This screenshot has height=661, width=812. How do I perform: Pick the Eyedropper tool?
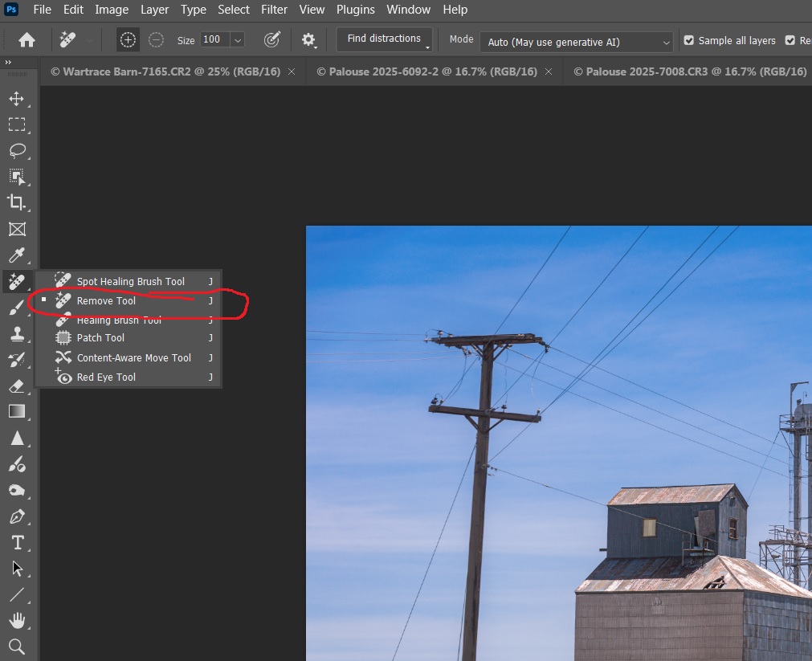(16, 255)
